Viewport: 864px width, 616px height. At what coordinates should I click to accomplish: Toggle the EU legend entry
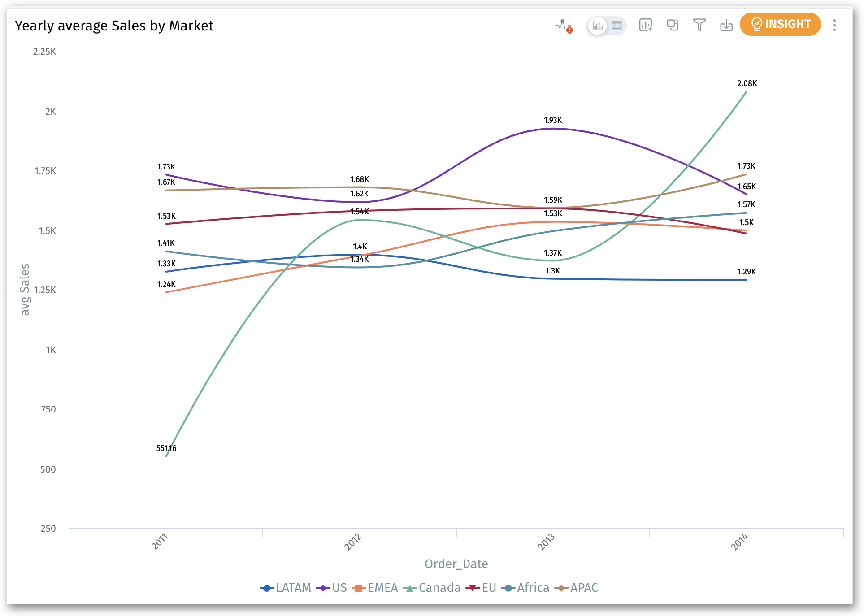481,588
